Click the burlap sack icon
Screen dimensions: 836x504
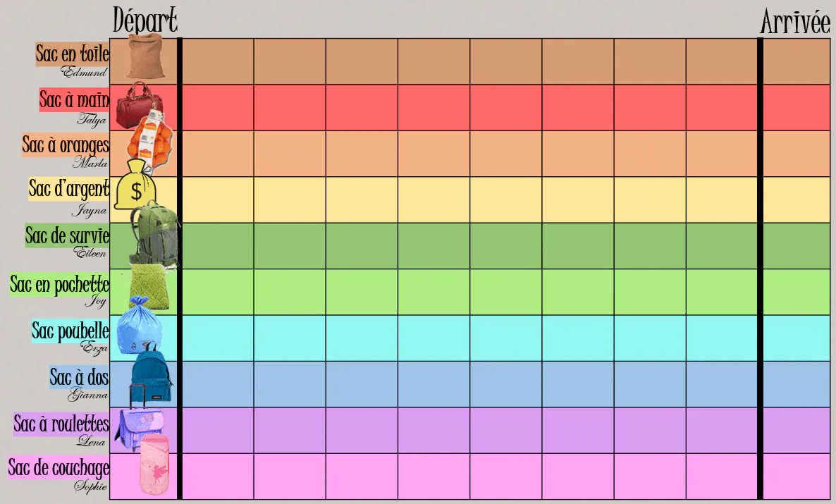click(145, 56)
